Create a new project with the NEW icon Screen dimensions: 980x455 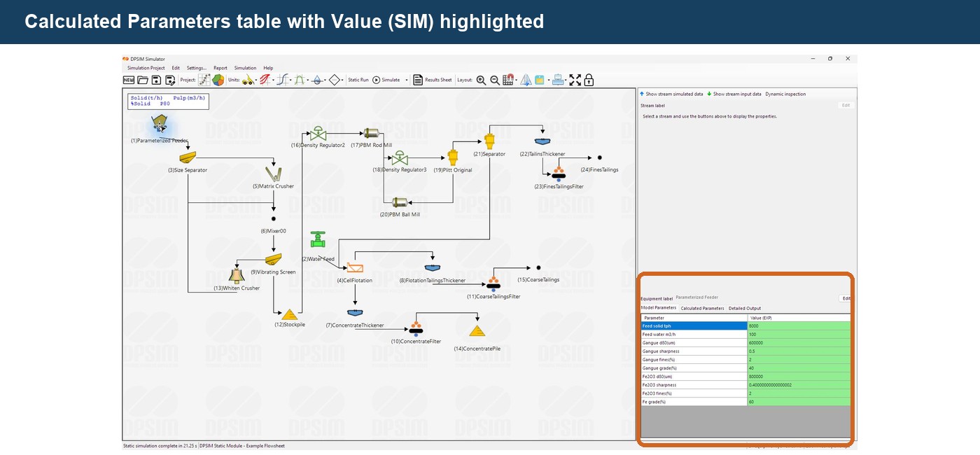pos(128,80)
